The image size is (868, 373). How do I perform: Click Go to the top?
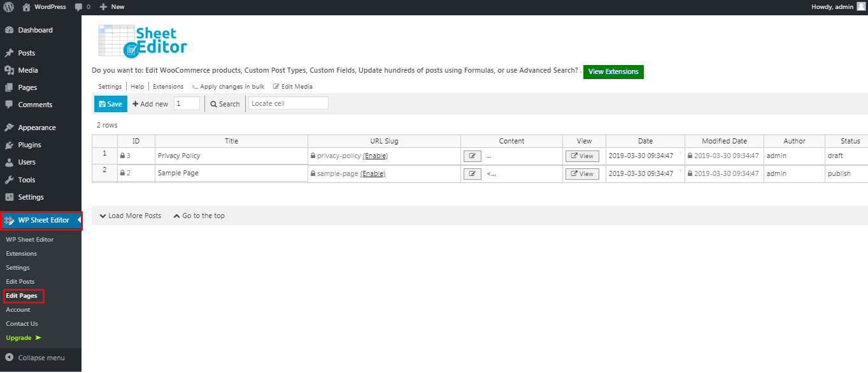point(199,216)
